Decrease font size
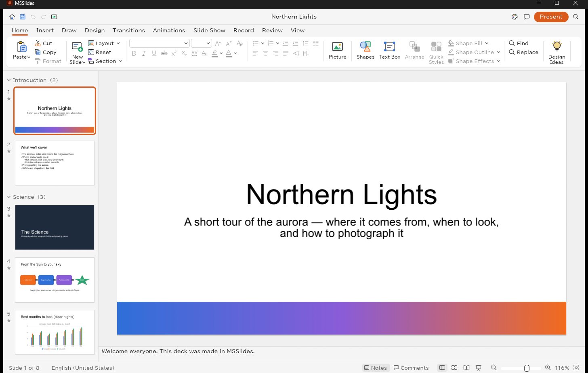 [229, 43]
